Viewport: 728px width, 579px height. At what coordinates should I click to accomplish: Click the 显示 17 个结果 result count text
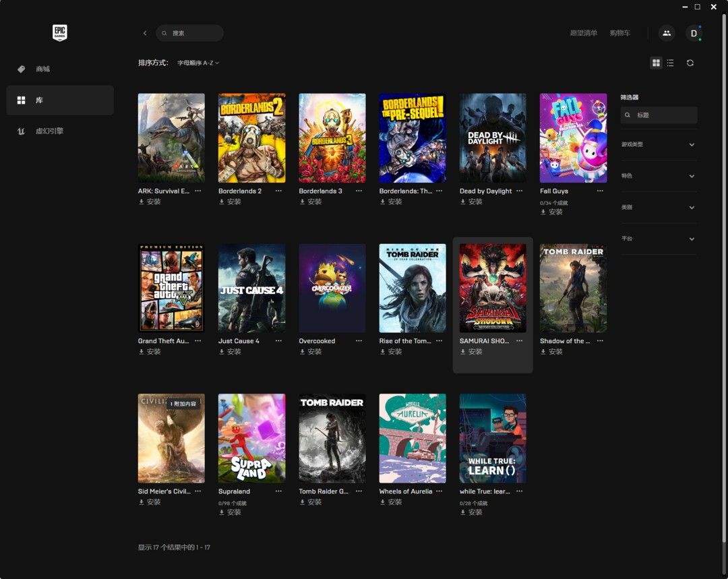click(x=174, y=547)
